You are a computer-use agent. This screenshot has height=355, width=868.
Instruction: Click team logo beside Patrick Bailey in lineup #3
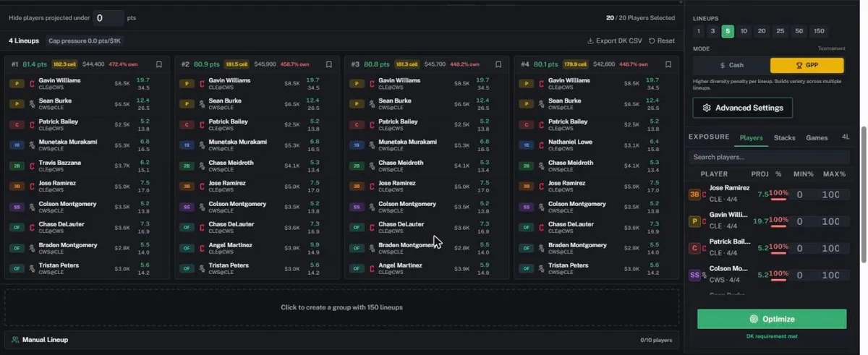[x=371, y=125]
